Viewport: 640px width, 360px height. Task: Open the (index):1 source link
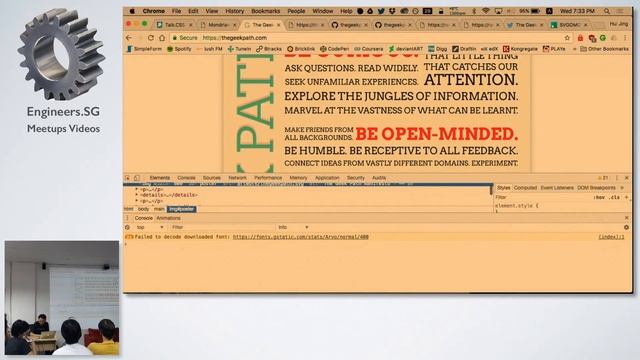[611, 237]
